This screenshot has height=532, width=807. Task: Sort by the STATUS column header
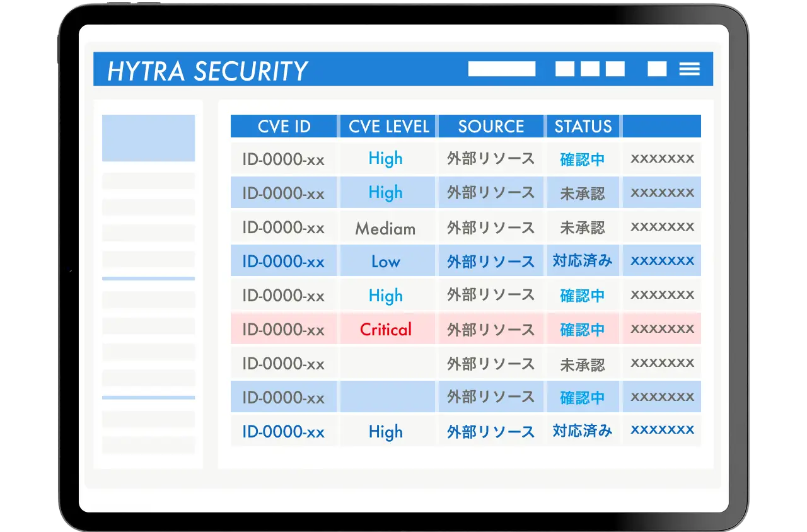(583, 126)
